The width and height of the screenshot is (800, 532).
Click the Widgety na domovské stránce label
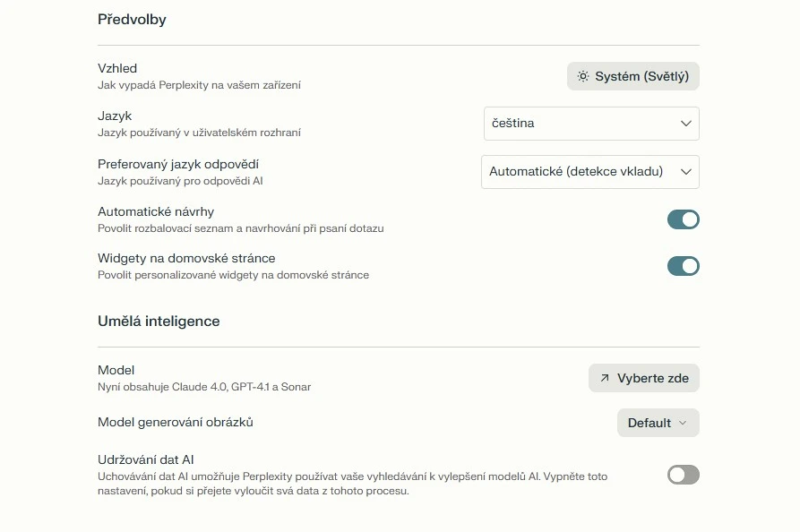click(186, 258)
